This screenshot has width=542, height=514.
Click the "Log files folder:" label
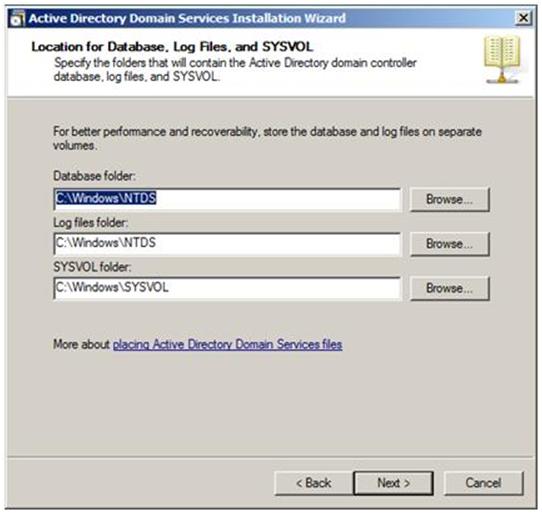pyautogui.click(x=91, y=223)
